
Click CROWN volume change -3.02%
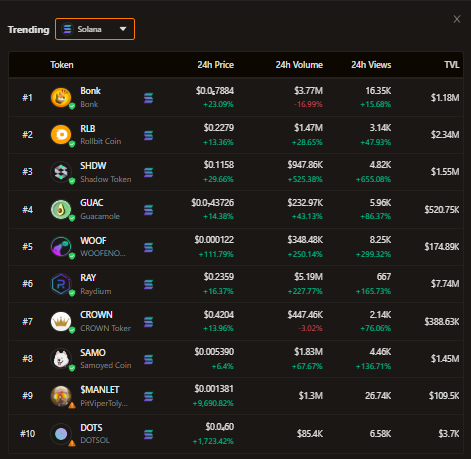coord(310,328)
